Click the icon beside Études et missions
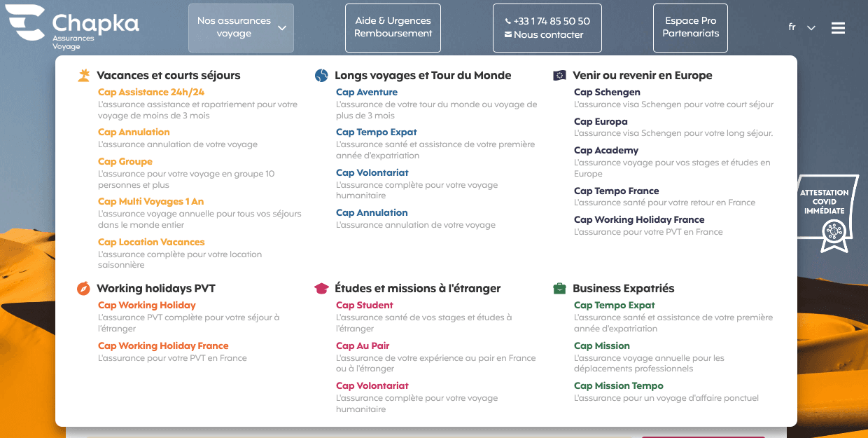This screenshot has height=438, width=868. 321,287
